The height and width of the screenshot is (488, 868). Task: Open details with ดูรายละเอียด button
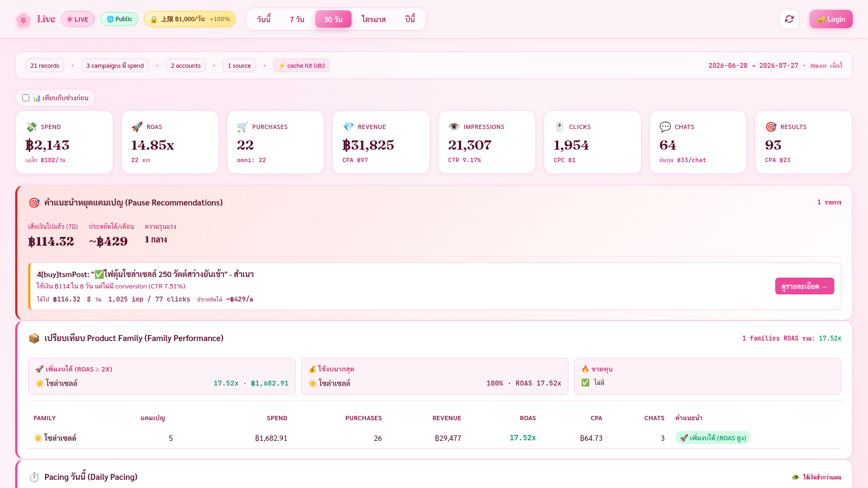point(805,286)
